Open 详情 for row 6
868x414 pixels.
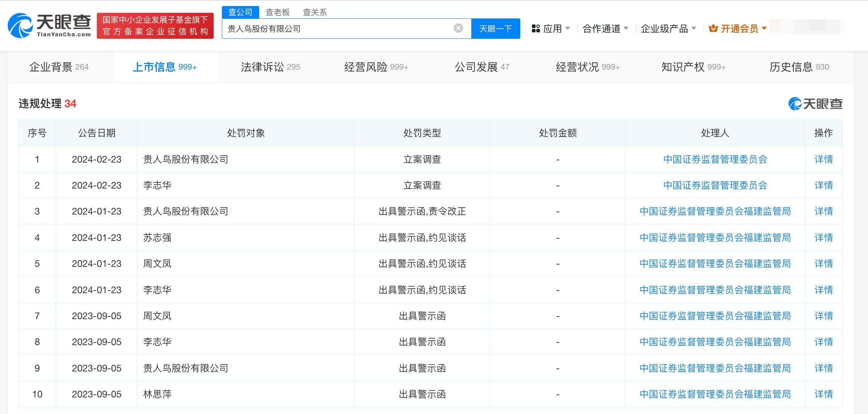click(824, 290)
